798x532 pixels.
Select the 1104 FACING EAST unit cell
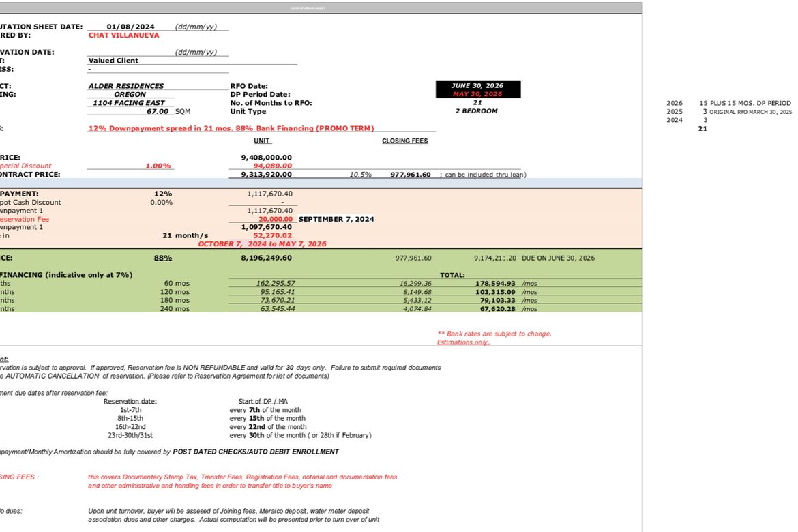(129, 103)
